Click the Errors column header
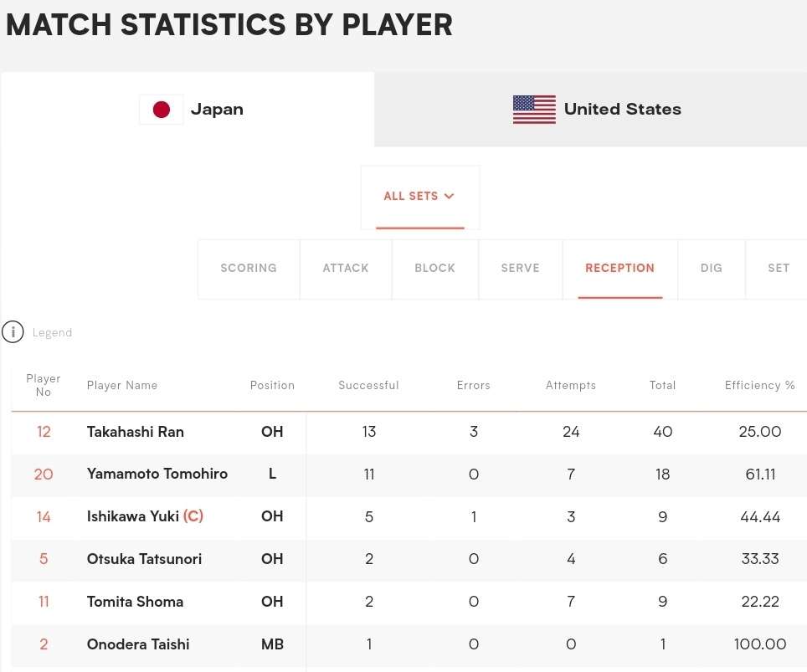 click(474, 386)
